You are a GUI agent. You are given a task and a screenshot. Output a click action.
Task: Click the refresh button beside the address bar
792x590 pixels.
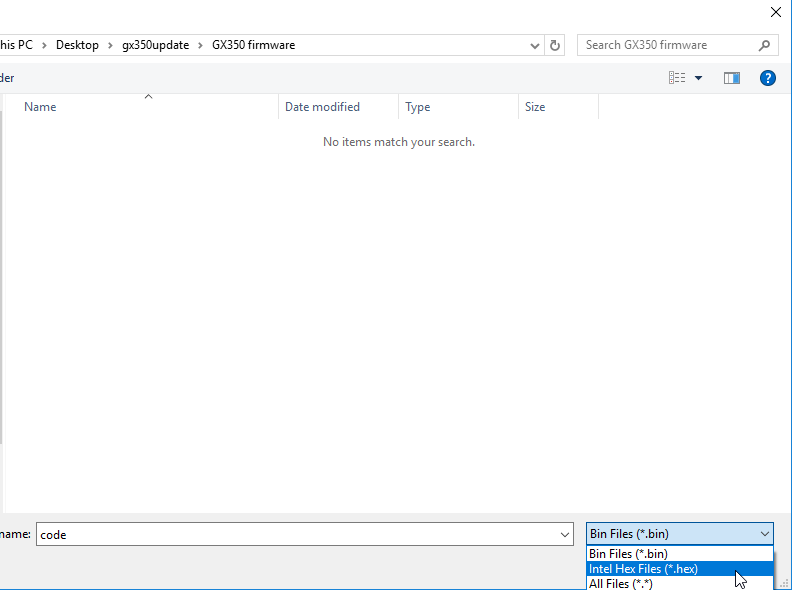(x=555, y=45)
